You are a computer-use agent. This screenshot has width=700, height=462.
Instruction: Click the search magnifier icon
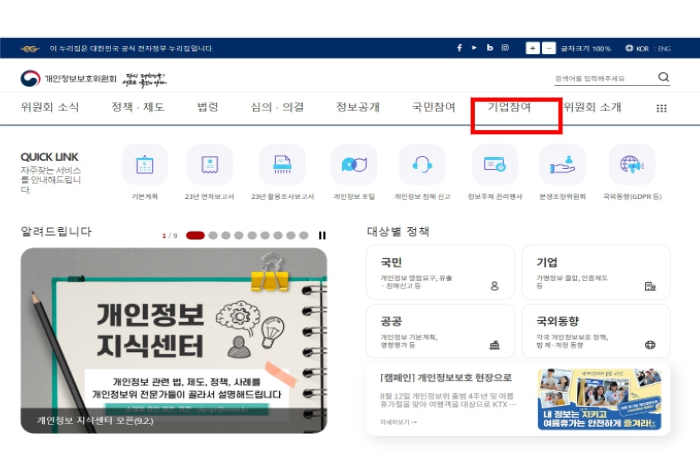click(x=664, y=78)
